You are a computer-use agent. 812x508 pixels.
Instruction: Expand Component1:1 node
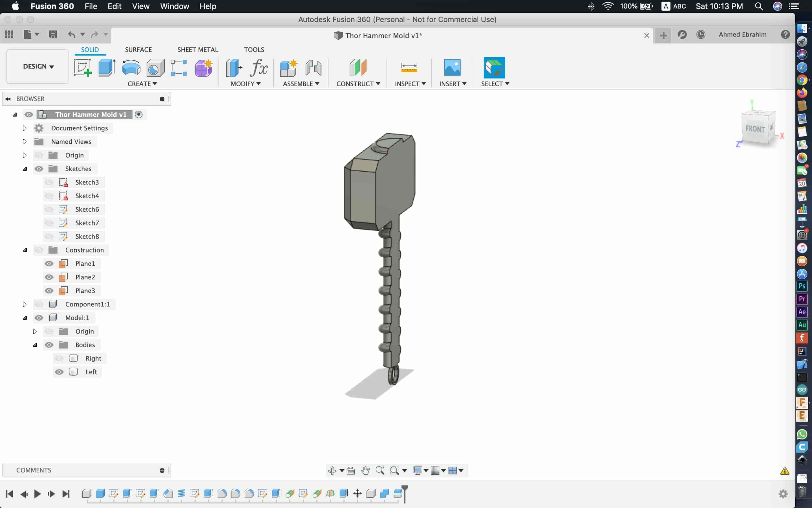point(25,304)
